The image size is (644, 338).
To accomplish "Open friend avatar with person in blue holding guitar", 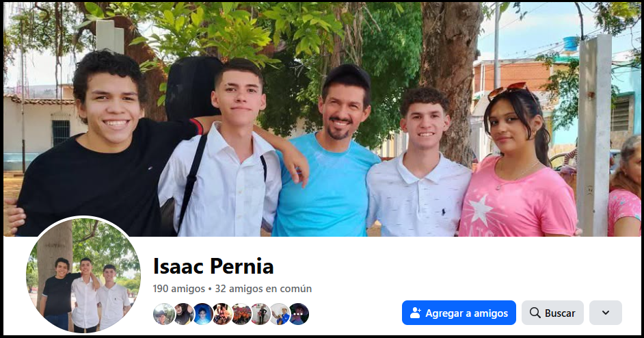I will tap(280, 314).
